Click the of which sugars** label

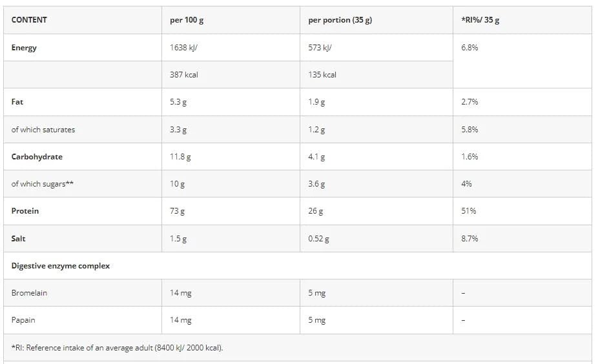coord(42,184)
